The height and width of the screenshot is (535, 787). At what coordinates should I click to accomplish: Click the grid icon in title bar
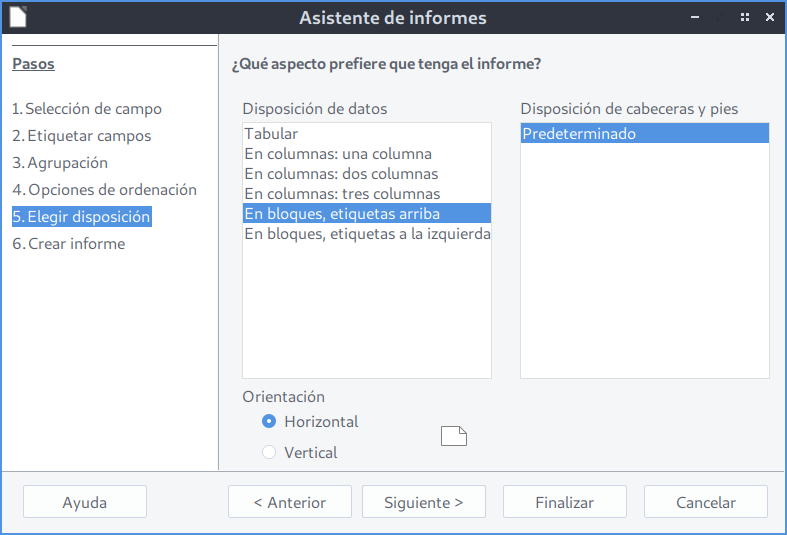pos(745,17)
